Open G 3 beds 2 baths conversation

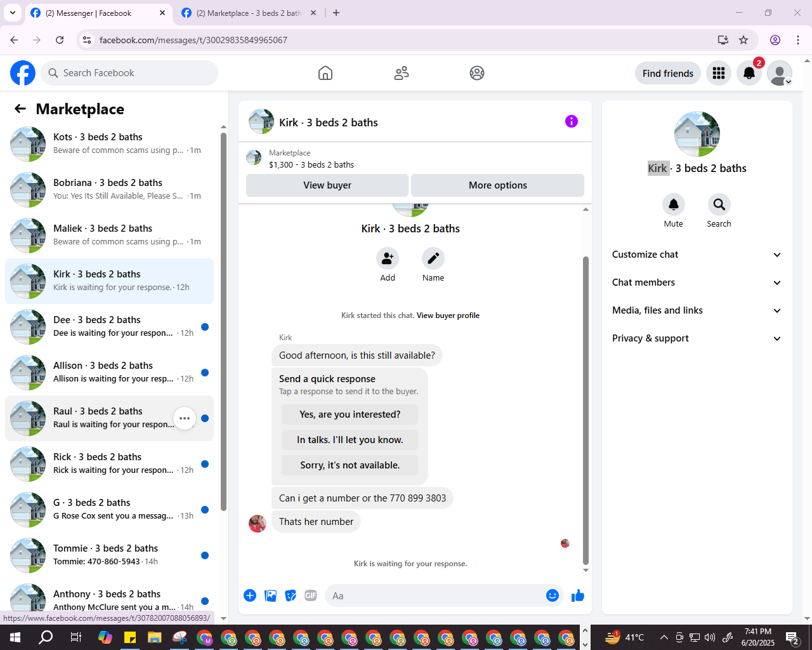tap(109, 510)
